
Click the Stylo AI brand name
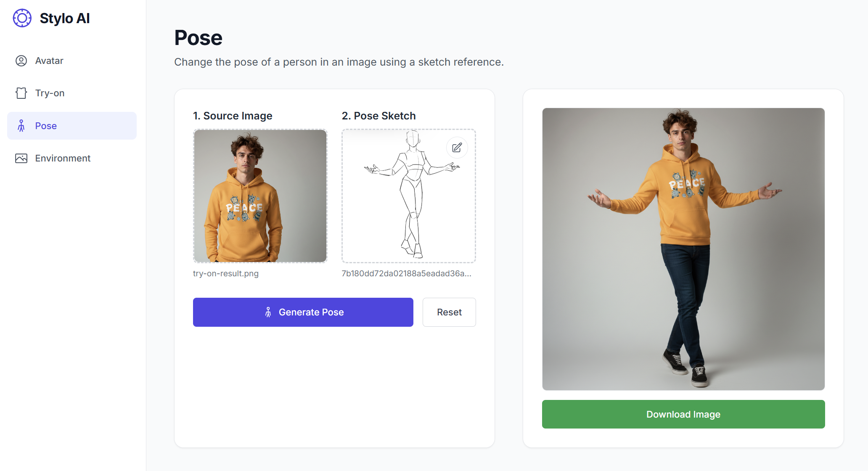pos(65,18)
